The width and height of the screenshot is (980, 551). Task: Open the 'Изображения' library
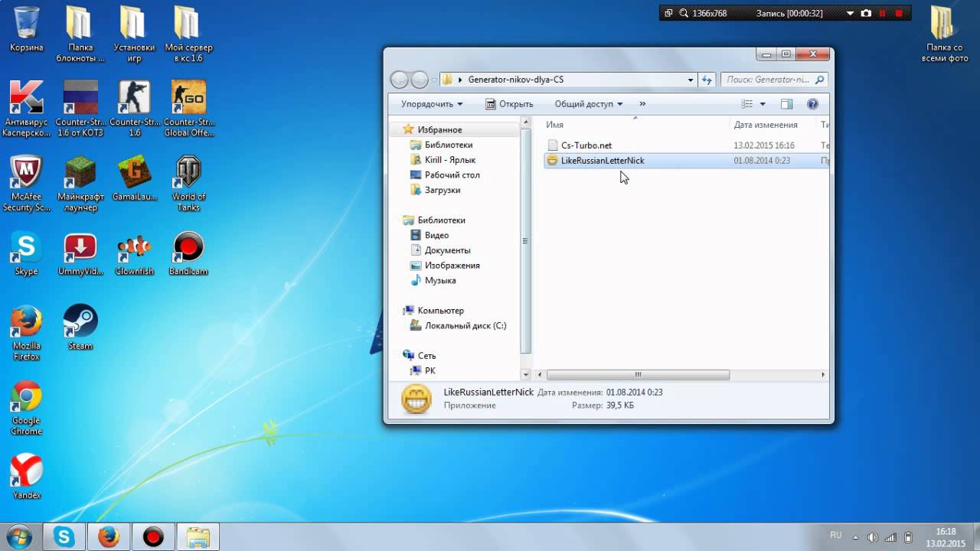tap(452, 266)
